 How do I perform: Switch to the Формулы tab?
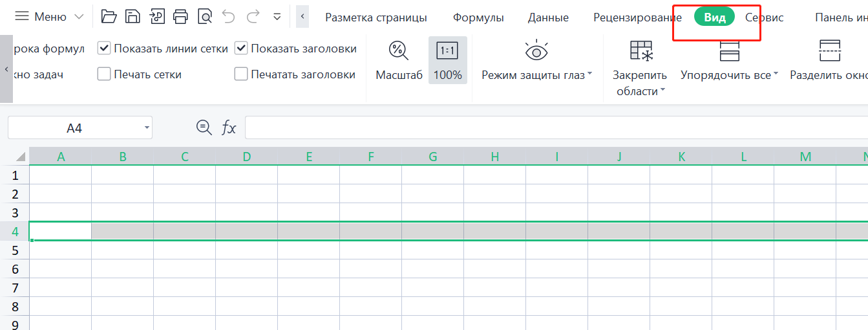pyautogui.click(x=478, y=17)
